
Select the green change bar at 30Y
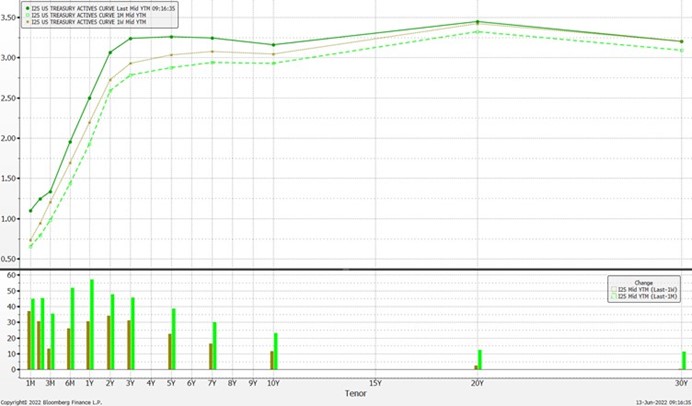pos(684,361)
